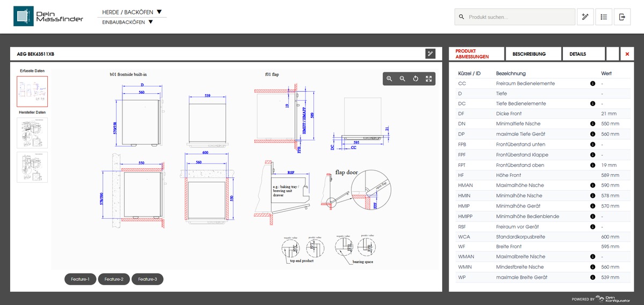The image size is (644, 305).
Task: Click the 590 mm value for HMAN
Action: click(610, 185)
